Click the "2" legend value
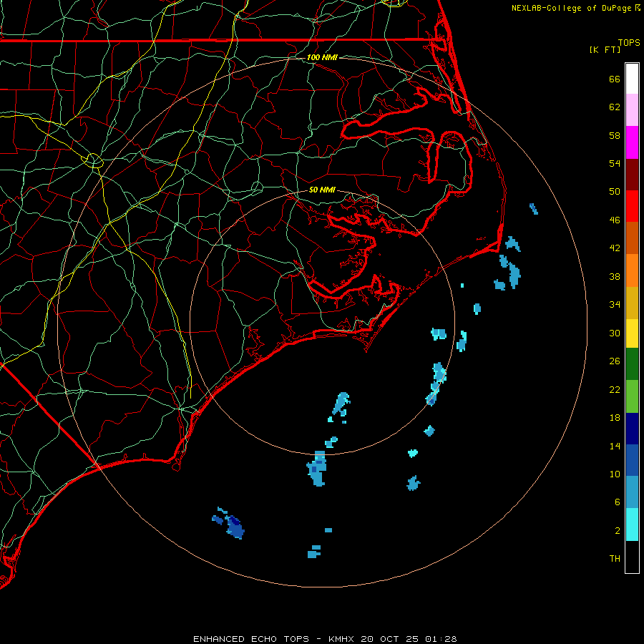 coord(618,531)
